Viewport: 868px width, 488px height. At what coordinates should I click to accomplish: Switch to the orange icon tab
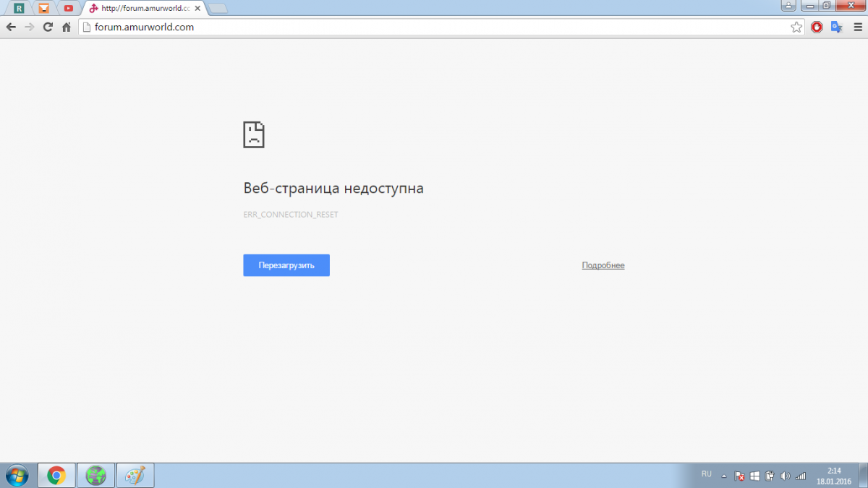(x=44, y=9)
